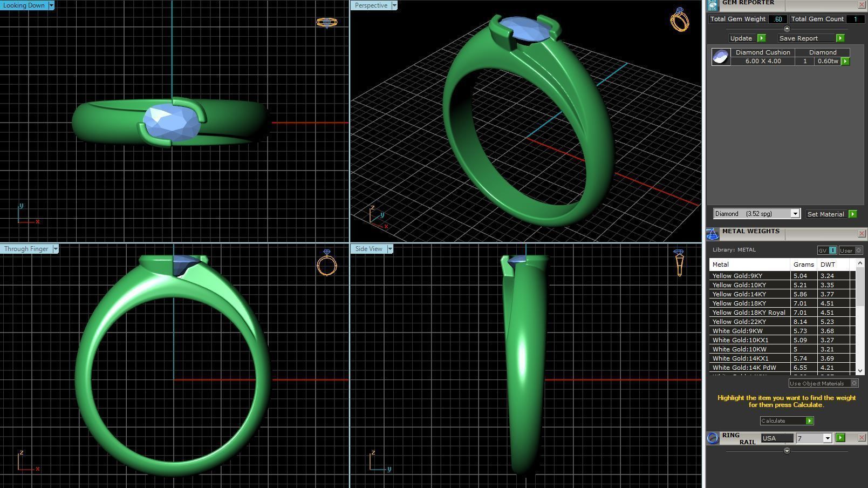Screen dimensions: 868x488
Task: Click the Perspective viewport label
Action: (371, 5)
